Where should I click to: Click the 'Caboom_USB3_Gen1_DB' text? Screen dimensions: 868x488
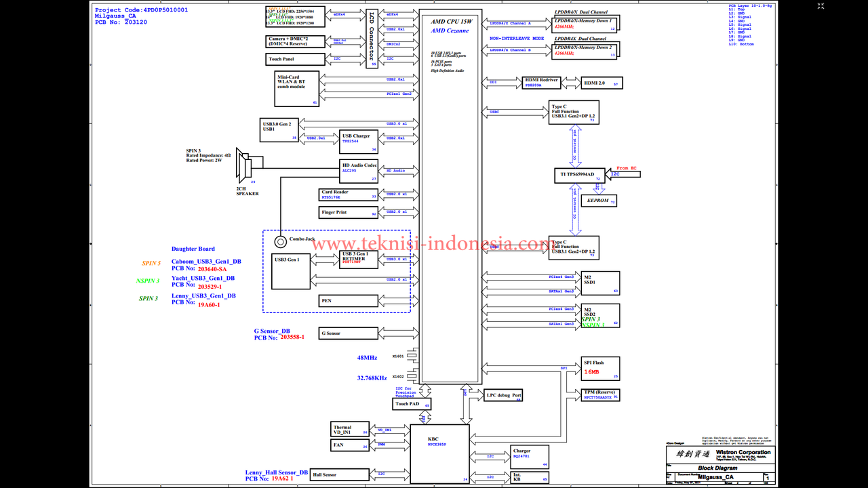point(206,261)
